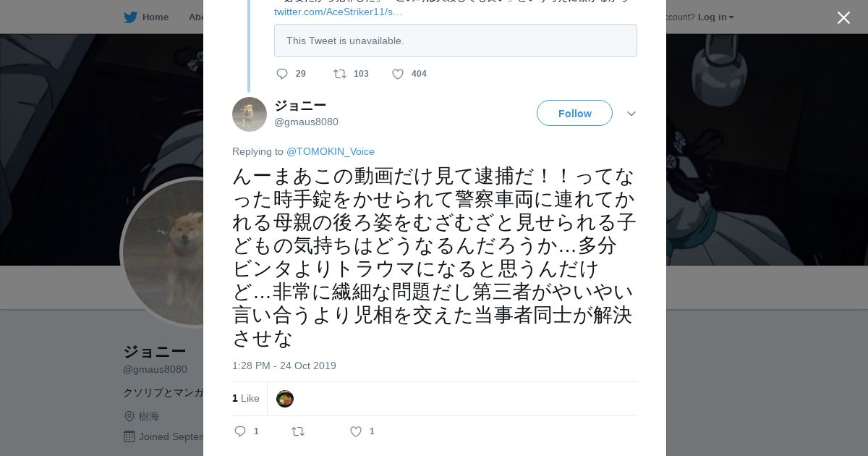Follow @gmaus8080

574,114
